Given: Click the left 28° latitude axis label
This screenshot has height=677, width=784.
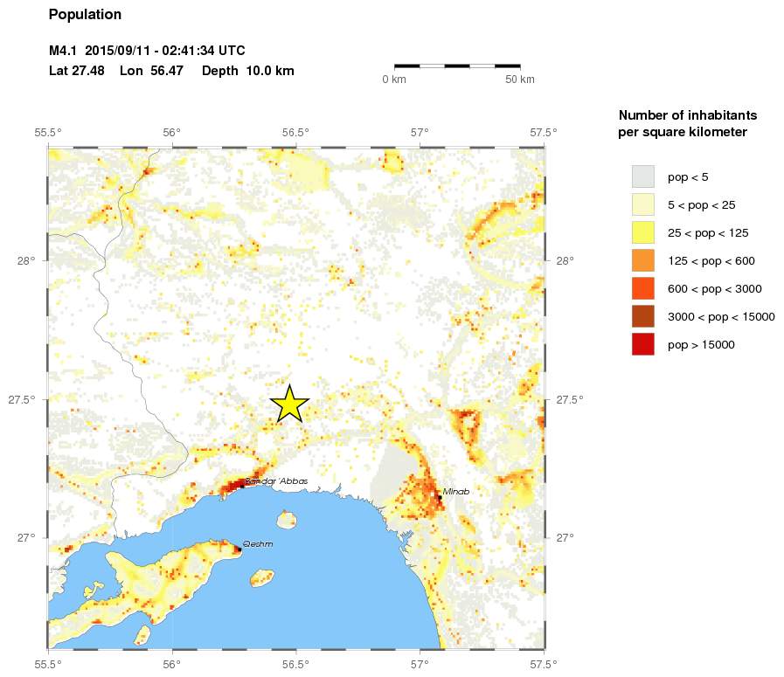Looking at the screenshot, I should click(x=25, y=261).
